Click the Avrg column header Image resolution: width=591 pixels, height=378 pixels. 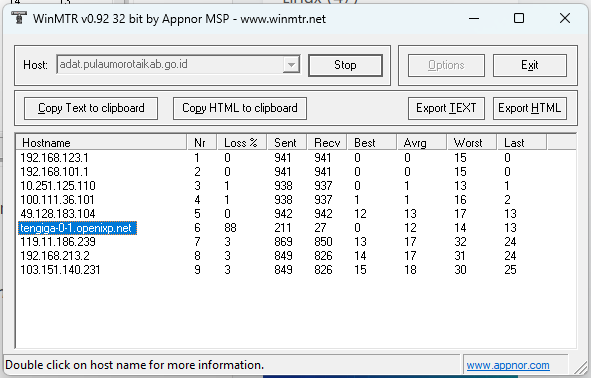[421, 143]
